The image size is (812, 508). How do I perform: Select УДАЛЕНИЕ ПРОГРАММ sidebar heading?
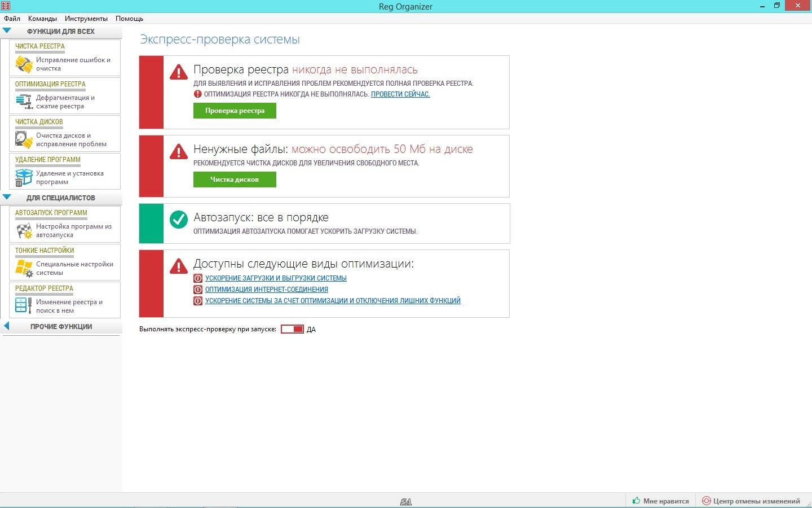48,160
